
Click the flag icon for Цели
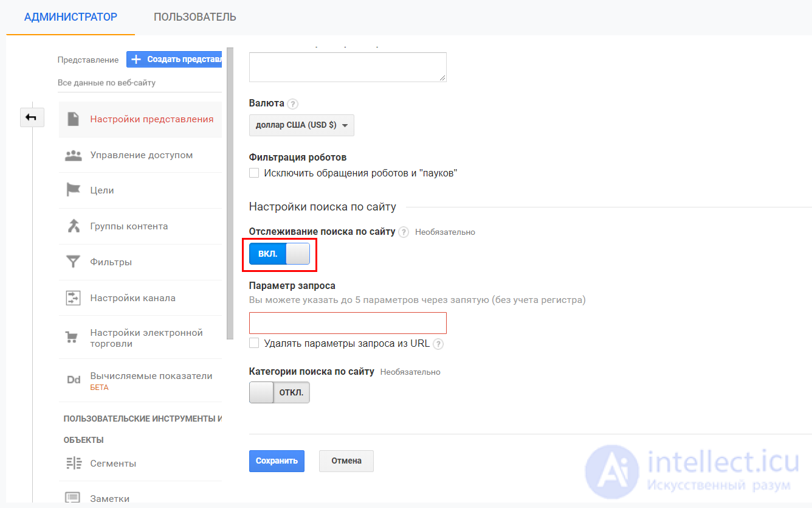74,190
